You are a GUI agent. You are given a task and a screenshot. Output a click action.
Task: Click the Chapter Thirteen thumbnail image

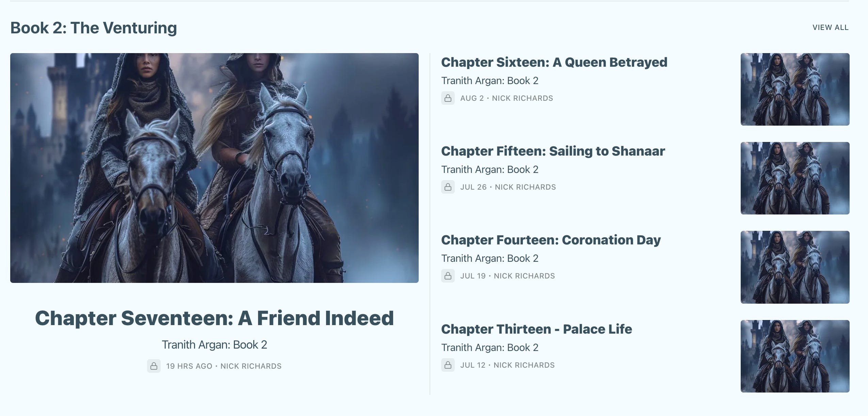coord(795,356)
